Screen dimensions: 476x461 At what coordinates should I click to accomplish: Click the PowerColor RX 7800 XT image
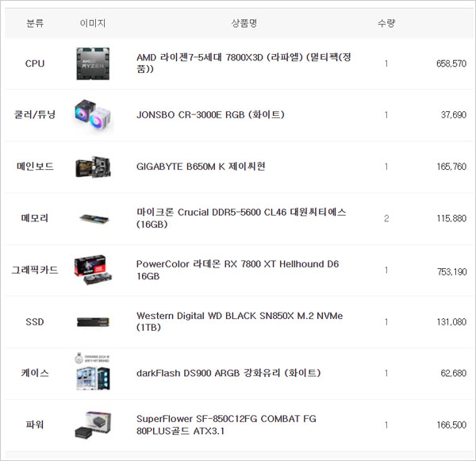tap(93, 270)
